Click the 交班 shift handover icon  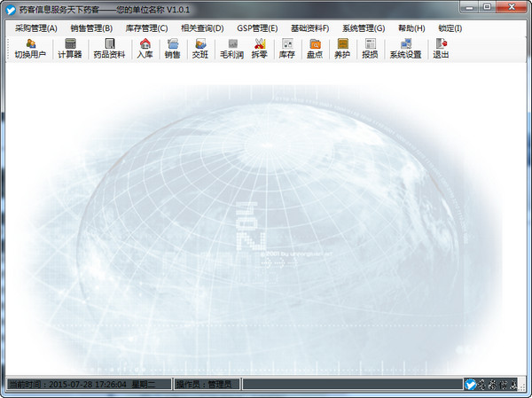coord(200,49)
